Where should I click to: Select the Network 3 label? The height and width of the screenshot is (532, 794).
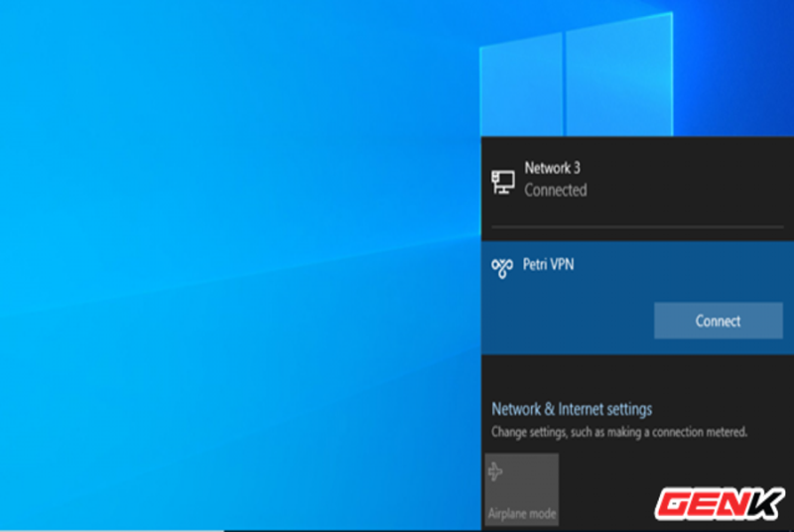click(x=552, y=168)
